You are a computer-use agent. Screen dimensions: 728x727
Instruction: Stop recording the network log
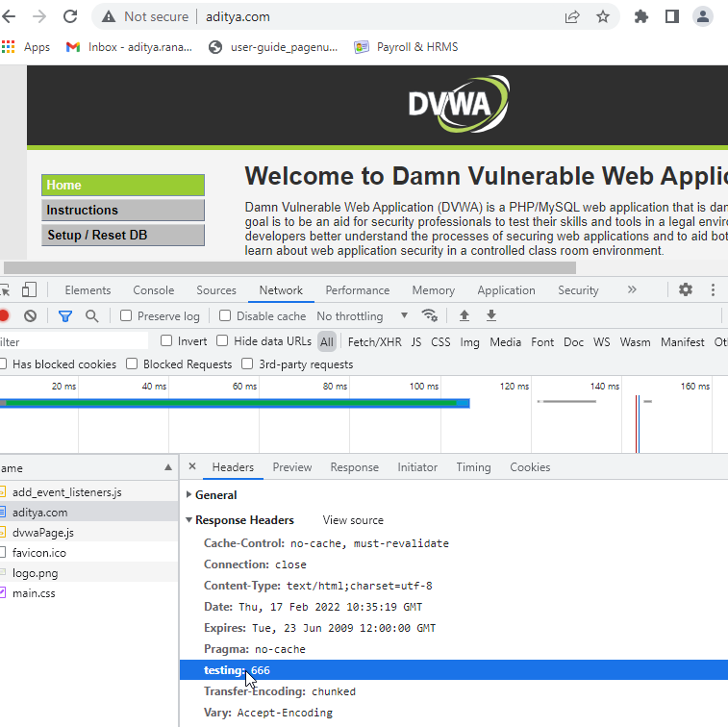4,316
